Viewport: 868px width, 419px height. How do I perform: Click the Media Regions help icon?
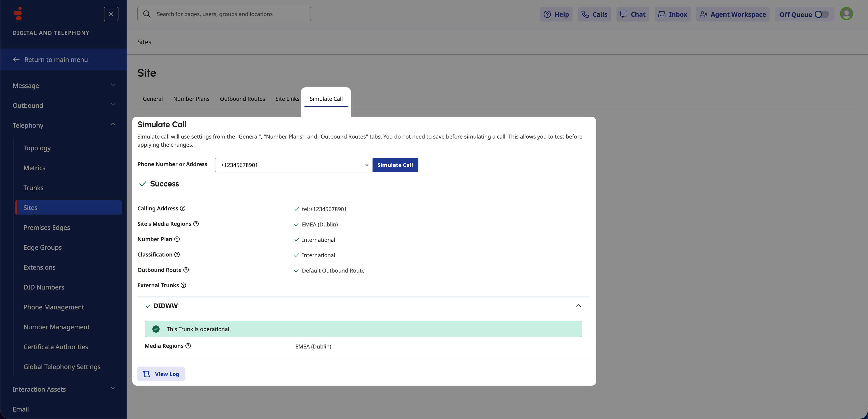(x=188, y=346)
